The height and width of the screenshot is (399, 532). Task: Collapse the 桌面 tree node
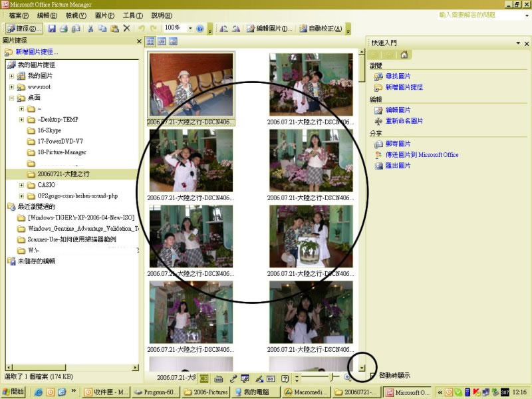tap(11, 98)
